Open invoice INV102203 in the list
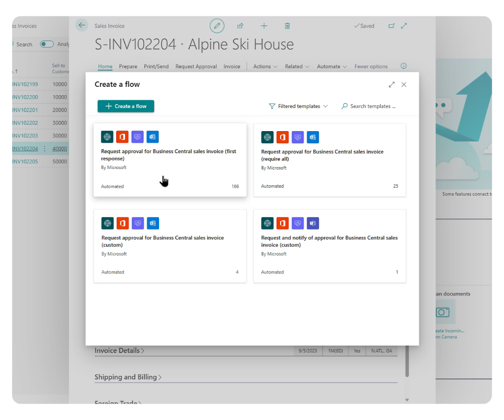 pos(25,136)
